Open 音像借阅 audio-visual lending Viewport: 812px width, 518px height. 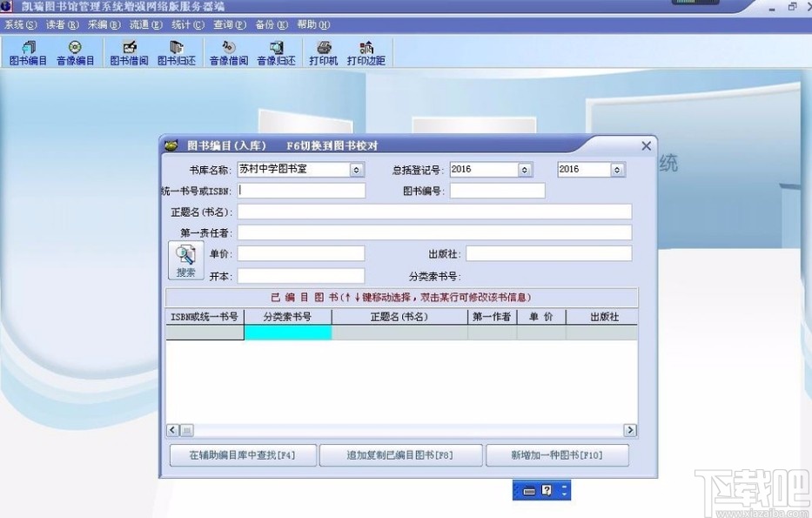(229, 52)
